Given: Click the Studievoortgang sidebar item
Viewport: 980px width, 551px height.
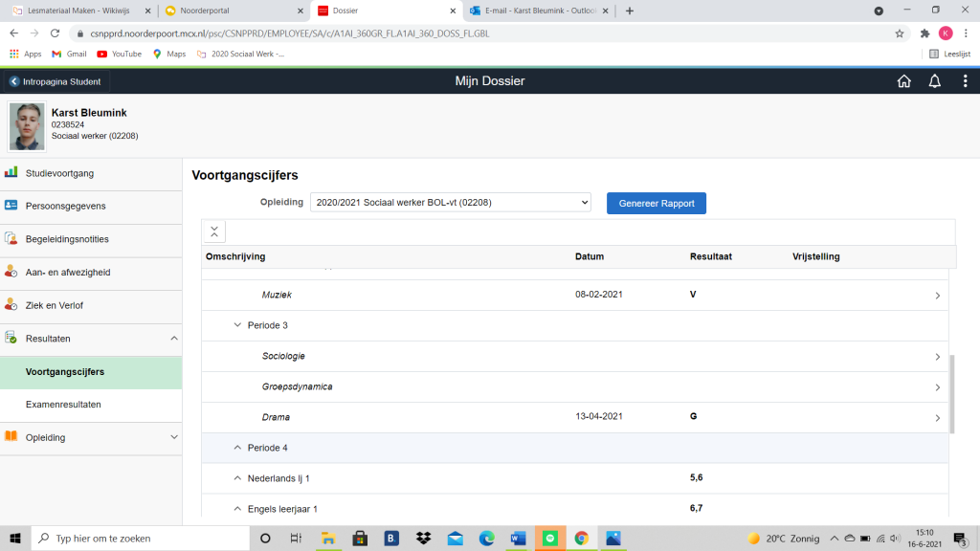Looking at the screenshot, I should [x=59, y=173].
